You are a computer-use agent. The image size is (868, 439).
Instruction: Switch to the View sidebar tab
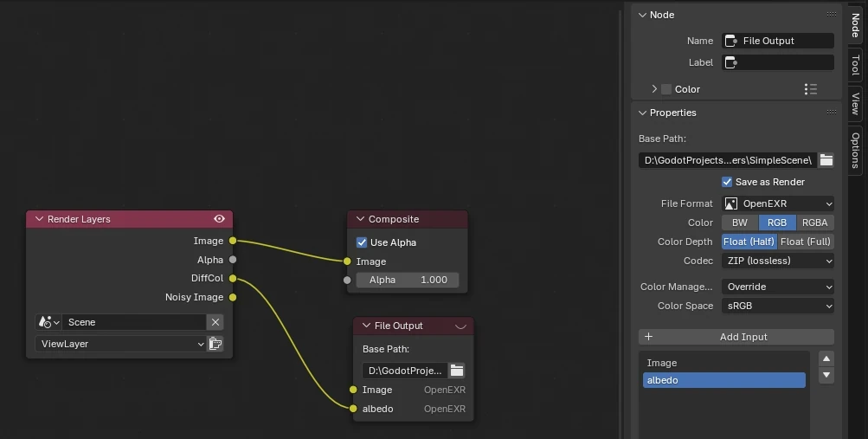click(x=855, y=104)
